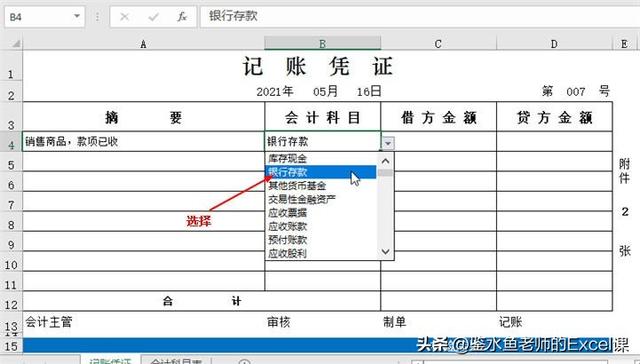
Task: Click the Insert Function fx icon
Action: pos(182,17)
